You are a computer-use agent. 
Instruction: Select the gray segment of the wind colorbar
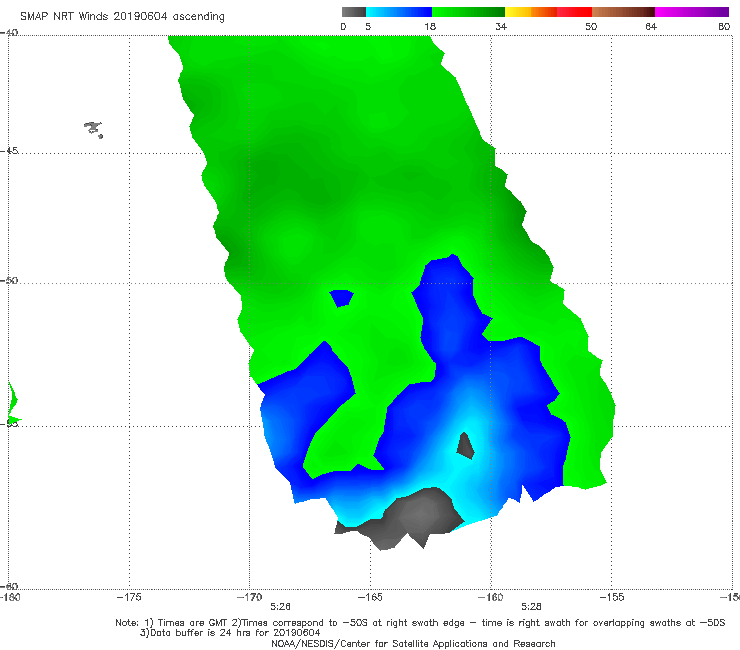click(354, 12)
